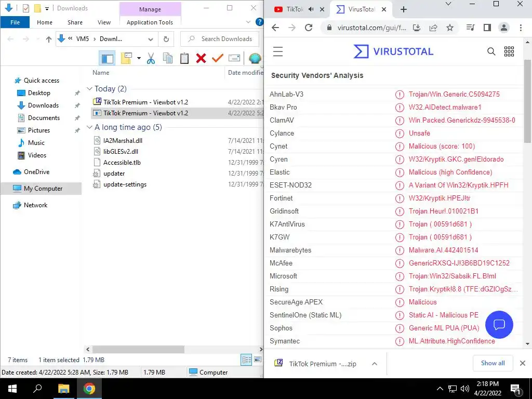Click the preview pane toolbar icon in Explorer
The height and width of the screenshot is (399, 532).
(x=108, y=58)
